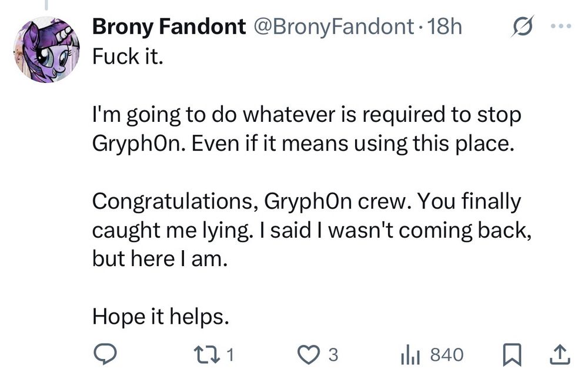
Task: Like the post with the heart icon
Action: [x=307, y=354]
